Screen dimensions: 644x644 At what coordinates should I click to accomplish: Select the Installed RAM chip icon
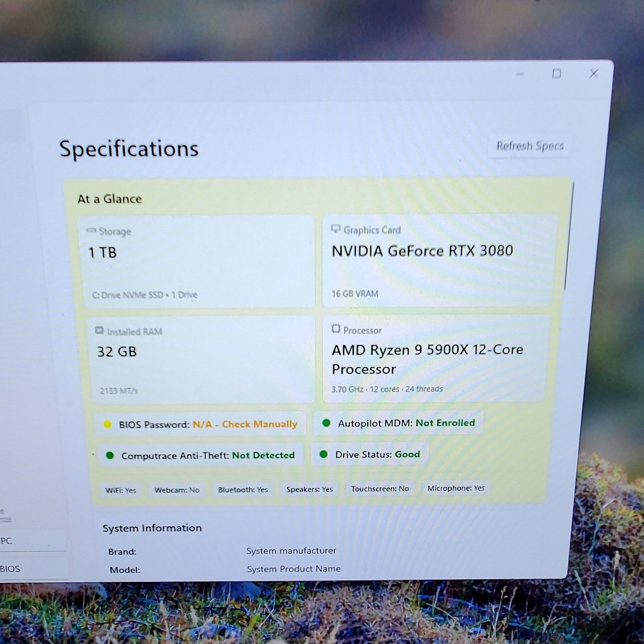point(99,330)
